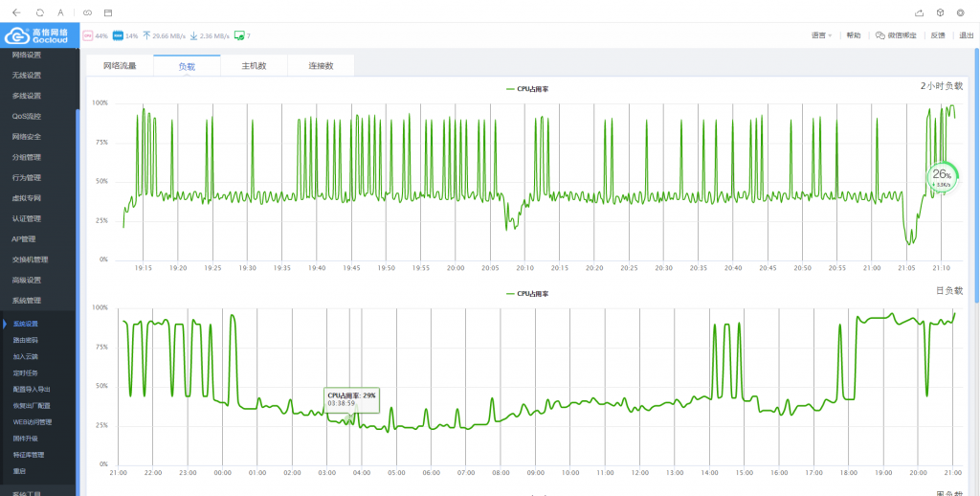Image resolution: width=980 pixels, height=496 pixels.
Task: Click the WeChat icon beside 微信绑定
Action: [880, 35]
